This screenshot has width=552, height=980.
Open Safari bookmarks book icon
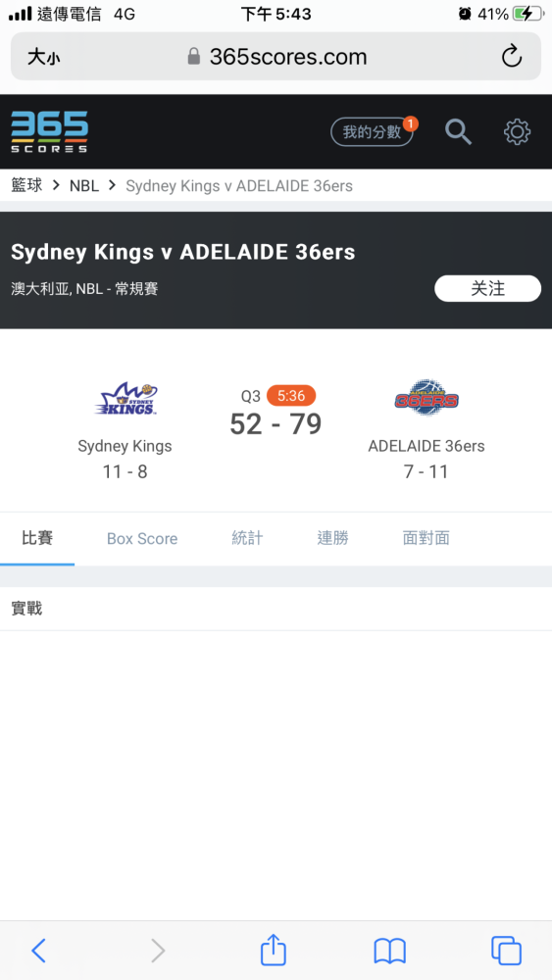(390, 952)
